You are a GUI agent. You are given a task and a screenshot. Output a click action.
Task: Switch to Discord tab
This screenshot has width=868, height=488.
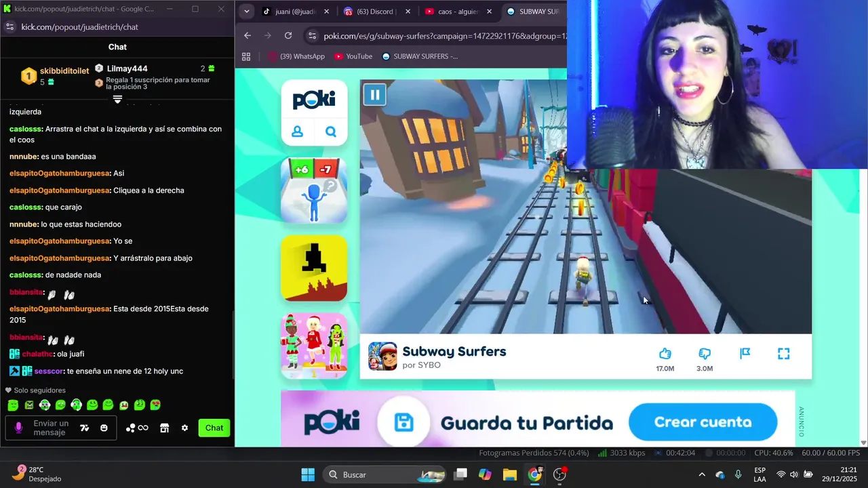click(378, 12)
